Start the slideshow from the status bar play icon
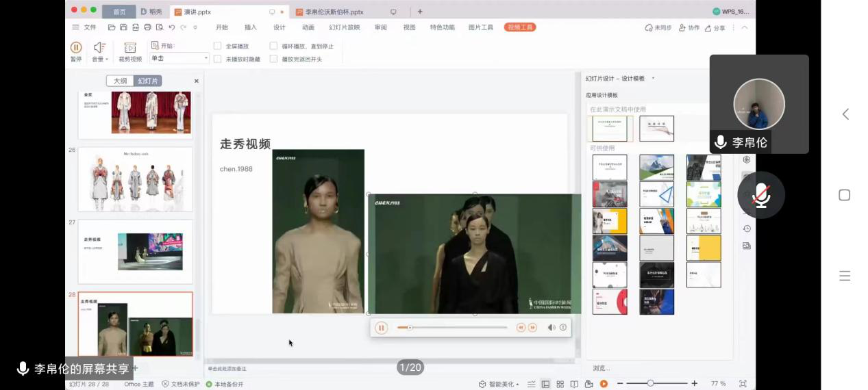868x390 pixels. [604, 384]
